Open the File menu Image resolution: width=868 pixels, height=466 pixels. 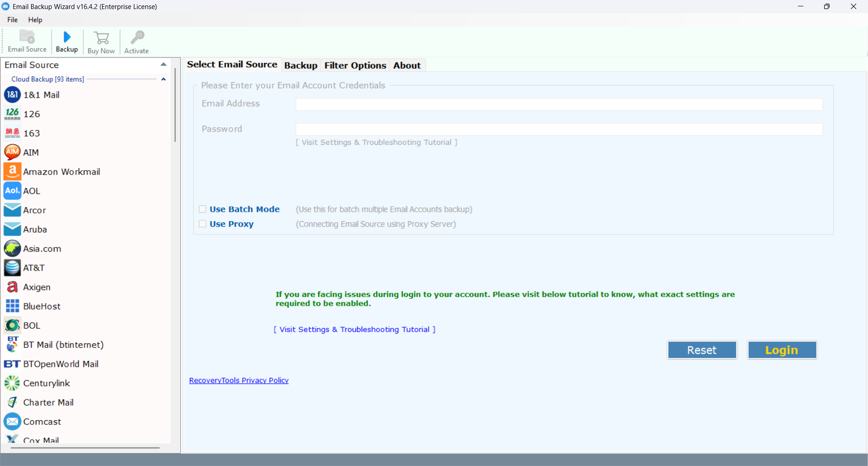[13, 19]
